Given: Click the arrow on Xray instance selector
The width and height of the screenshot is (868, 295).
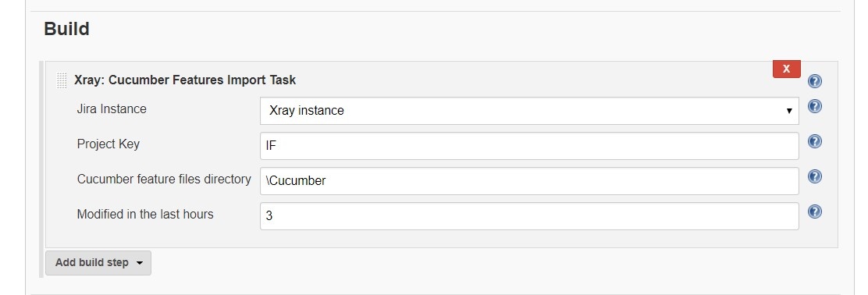Looking at the screenshot, I should [789, 111].
